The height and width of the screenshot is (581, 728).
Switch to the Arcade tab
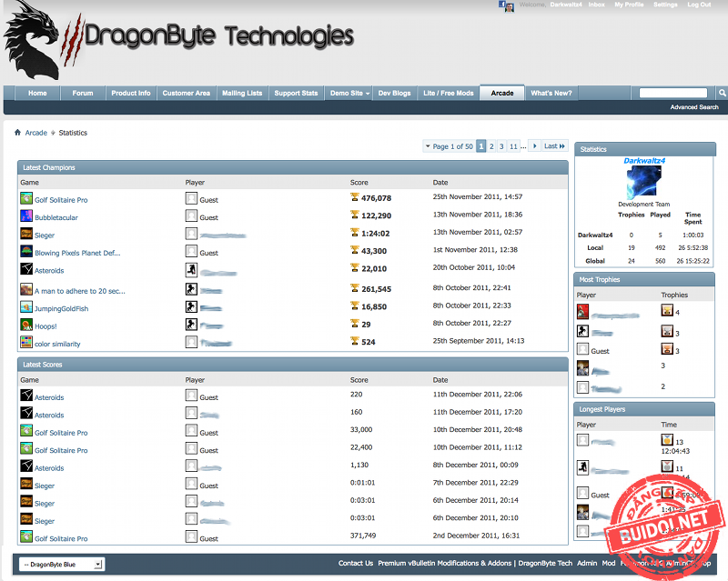coord(501,93)
